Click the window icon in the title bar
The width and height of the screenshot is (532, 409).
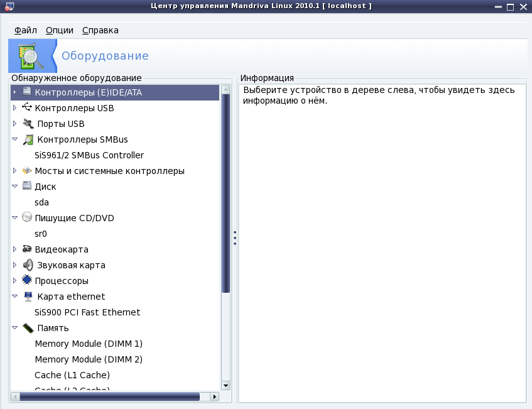tap(9, 6)
